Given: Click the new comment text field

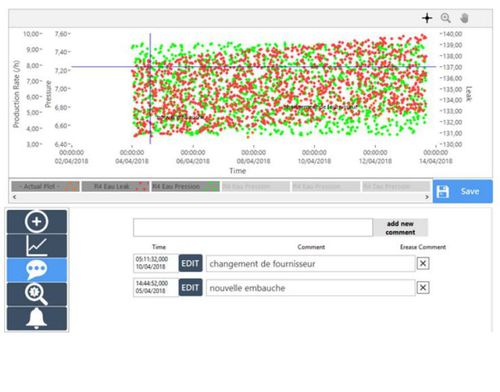Looking at the screenshot, I should coord(253,228).
